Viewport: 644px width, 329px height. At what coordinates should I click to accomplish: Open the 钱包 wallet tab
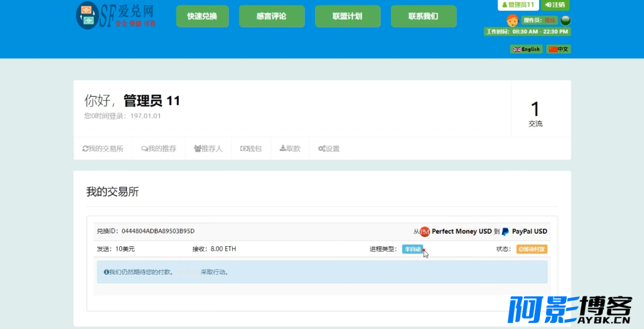coord(251,148)
